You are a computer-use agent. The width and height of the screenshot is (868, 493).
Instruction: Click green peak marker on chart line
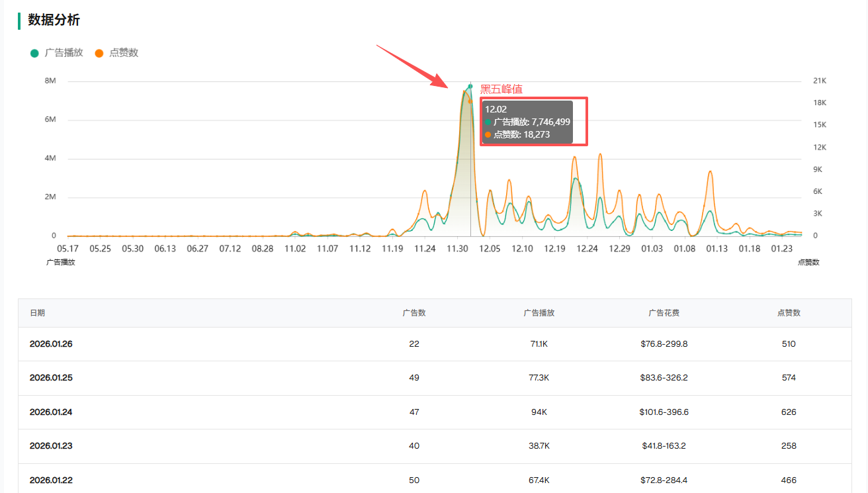(x=470, y=86)
